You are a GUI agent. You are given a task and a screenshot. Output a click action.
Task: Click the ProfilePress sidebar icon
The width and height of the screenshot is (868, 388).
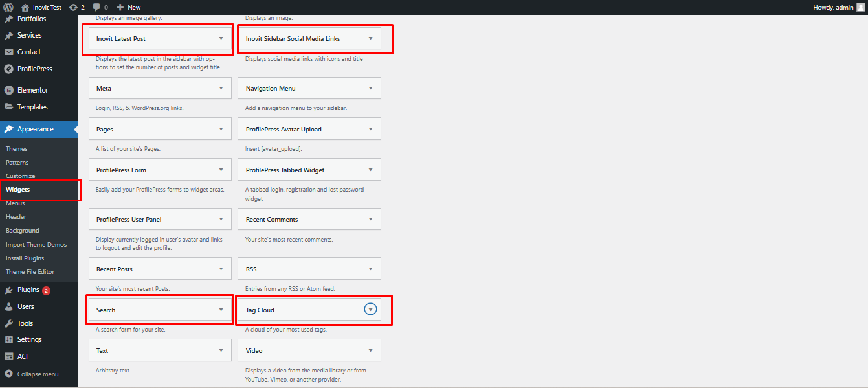tap(9, 69)
